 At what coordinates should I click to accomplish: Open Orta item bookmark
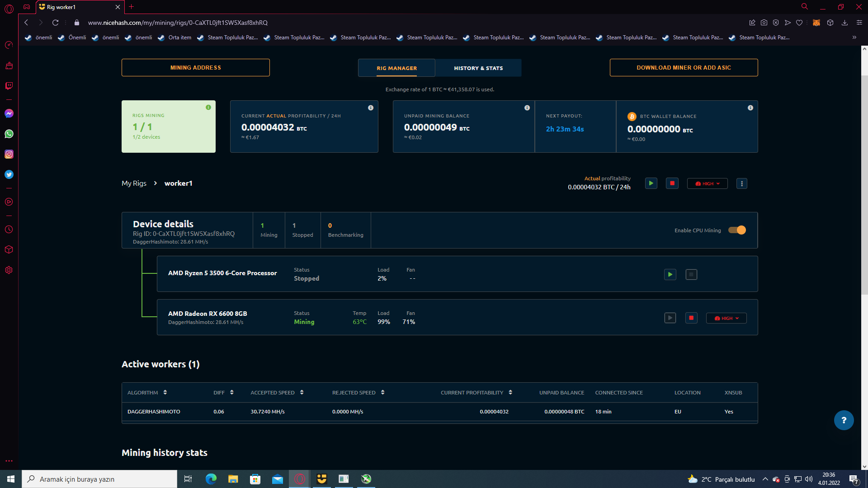tap(175, 38)
